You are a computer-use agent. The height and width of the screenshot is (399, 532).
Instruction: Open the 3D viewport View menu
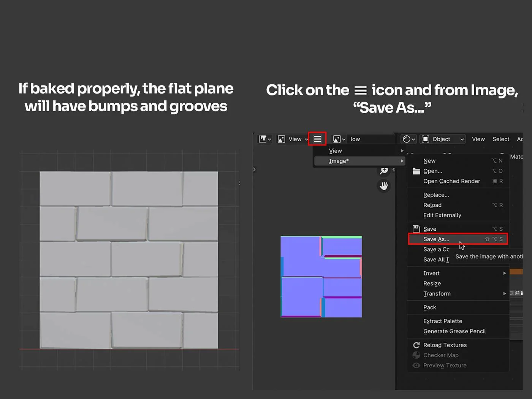point(478,139)
